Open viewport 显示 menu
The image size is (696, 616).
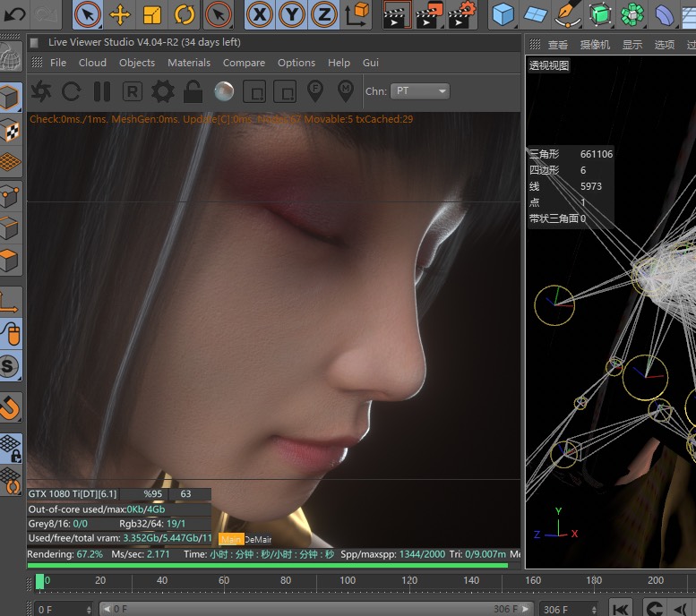click(x=632, y=45)
